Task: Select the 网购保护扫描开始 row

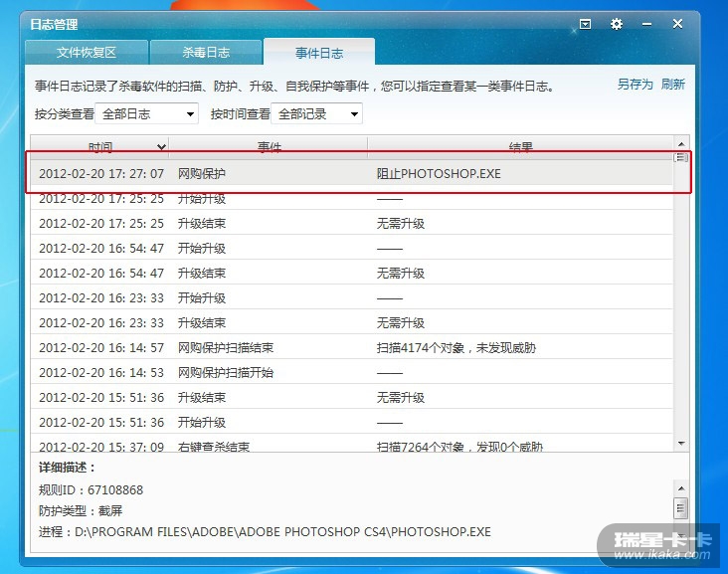Action: (351, 372)
